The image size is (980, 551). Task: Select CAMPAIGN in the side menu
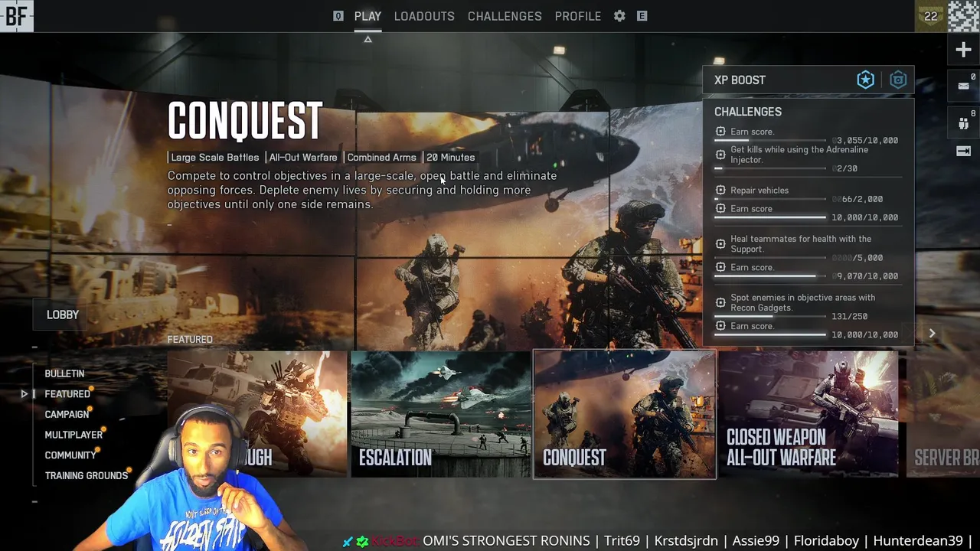[x=67, y=414]
